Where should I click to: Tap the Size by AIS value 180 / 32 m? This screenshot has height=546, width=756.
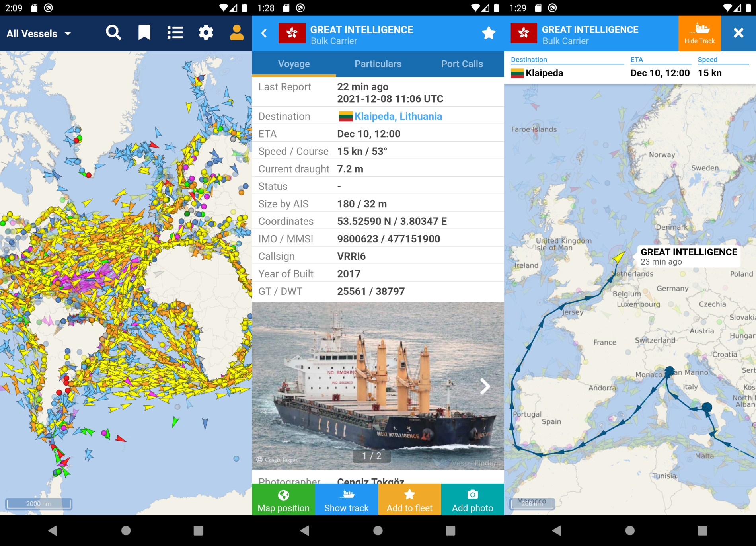coord(362,204)
